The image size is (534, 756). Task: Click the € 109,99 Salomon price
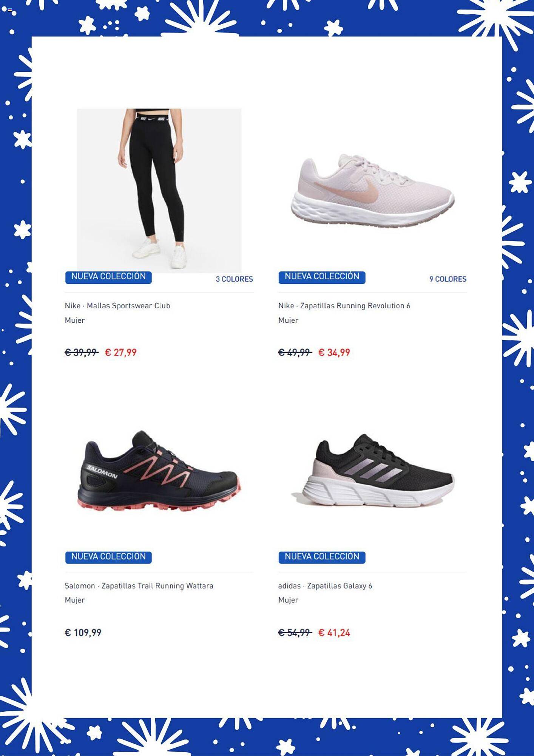(83, 632)
